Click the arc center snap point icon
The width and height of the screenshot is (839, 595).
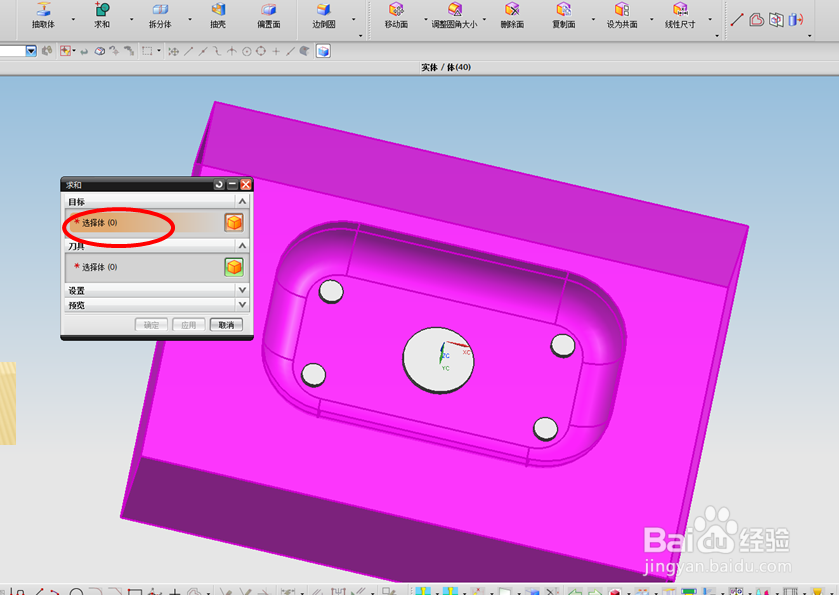[247, 51]
